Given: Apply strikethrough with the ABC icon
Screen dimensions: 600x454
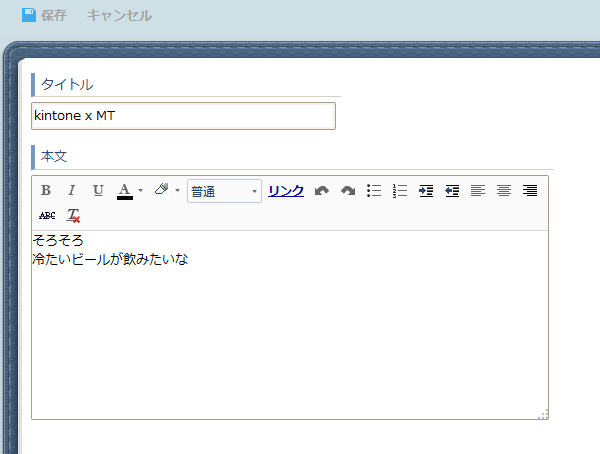Looking at the screenshot, I should [x=47, y=216].
